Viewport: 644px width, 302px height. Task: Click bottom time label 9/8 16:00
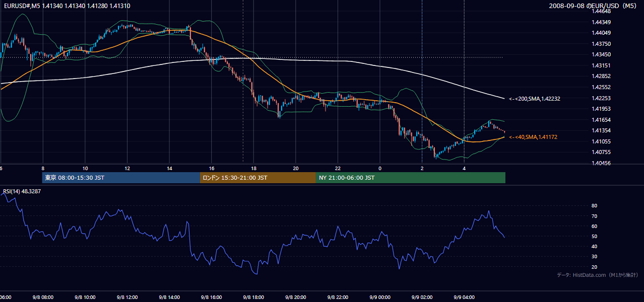[x=212, y=297]
